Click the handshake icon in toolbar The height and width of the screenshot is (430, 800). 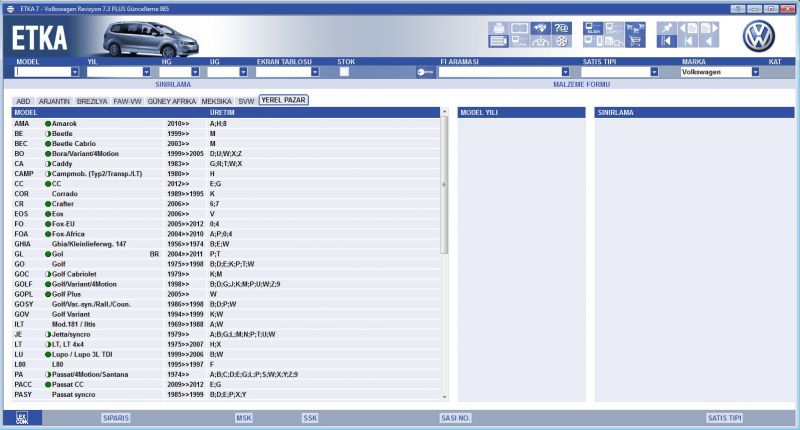tap(541, 28)
